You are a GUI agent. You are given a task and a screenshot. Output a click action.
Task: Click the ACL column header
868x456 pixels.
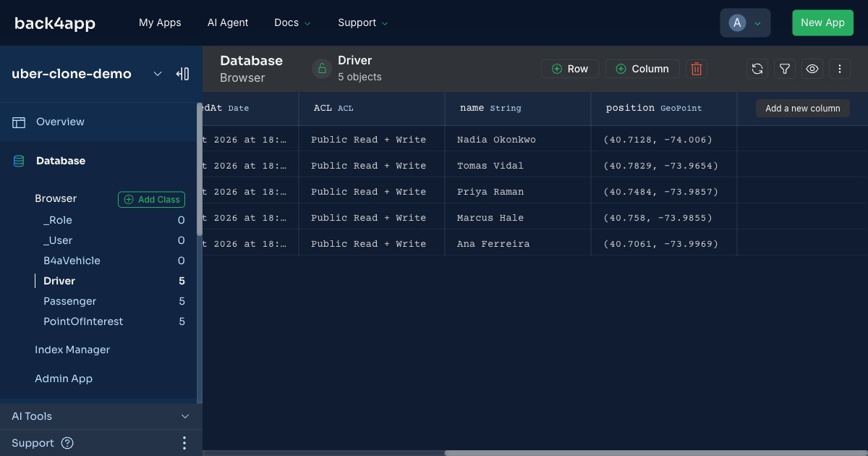pos(372,109)
